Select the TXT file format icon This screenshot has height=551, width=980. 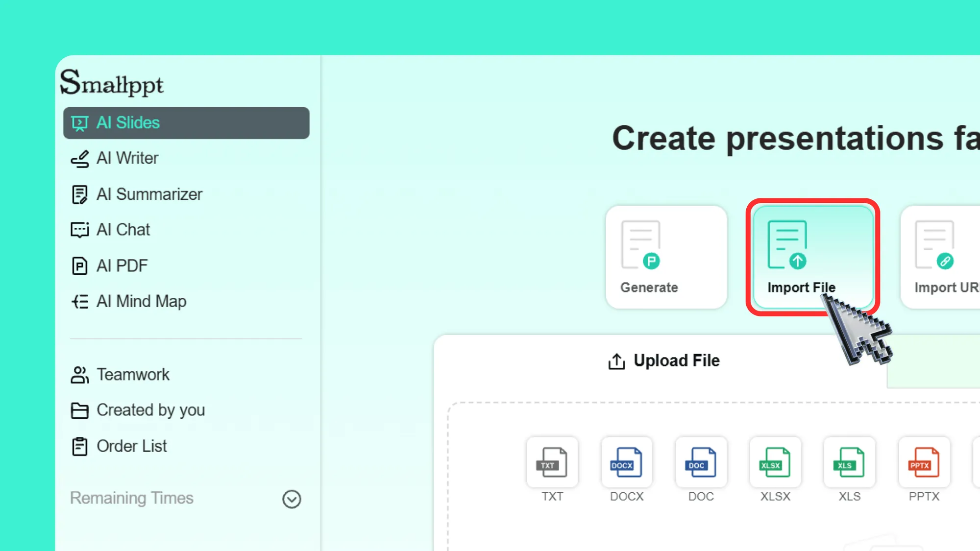552,462
